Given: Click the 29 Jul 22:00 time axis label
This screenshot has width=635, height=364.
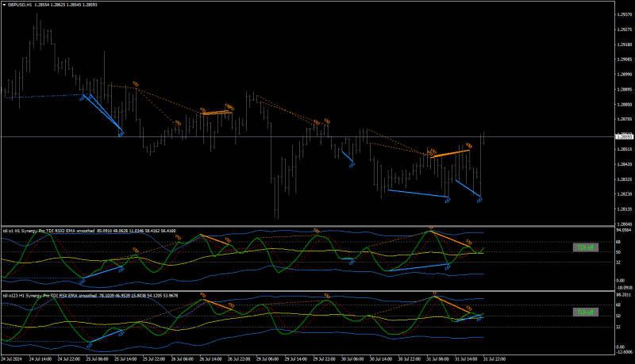Looking at the screenshot, I should [323, 358].
